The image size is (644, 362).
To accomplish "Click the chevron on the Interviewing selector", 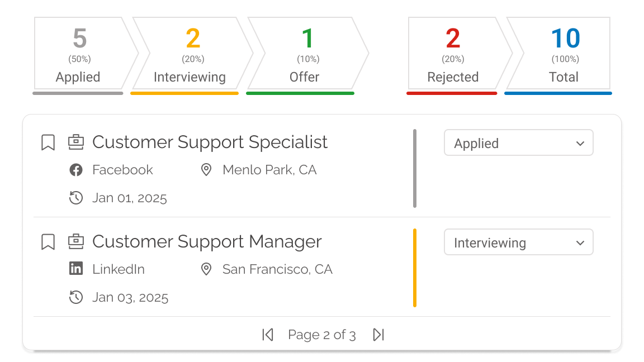I will (x=580, y=242).
